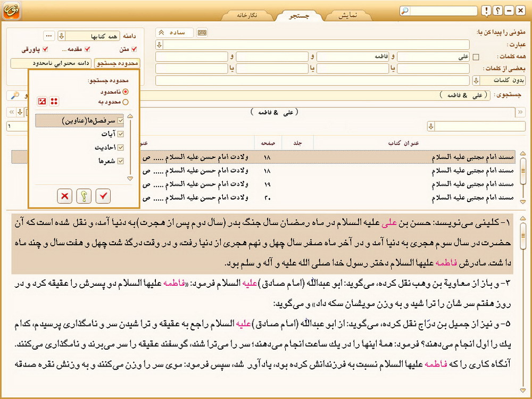Sort by the جلد column header

tap(297, 143)
